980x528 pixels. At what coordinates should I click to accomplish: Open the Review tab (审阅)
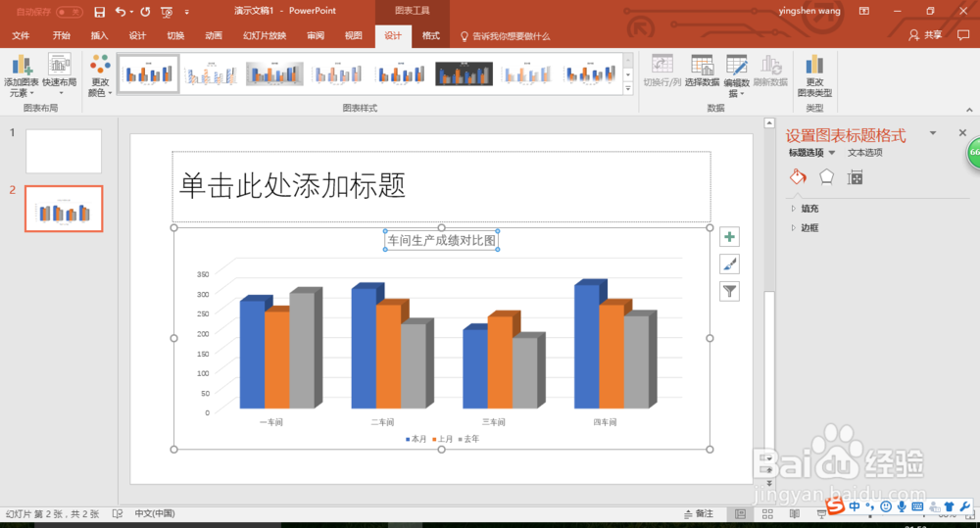pyautogui.click(x=316, y=35)
